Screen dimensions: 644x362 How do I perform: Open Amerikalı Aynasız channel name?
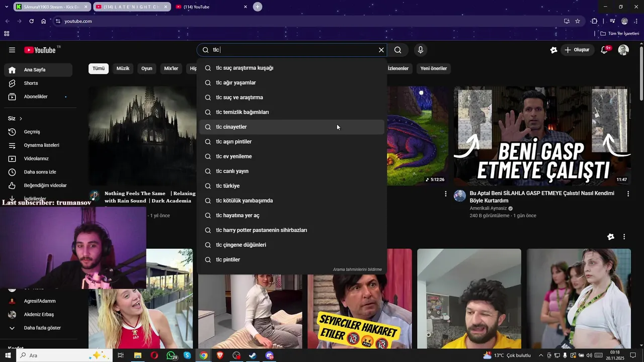click(x=488, y=208)
